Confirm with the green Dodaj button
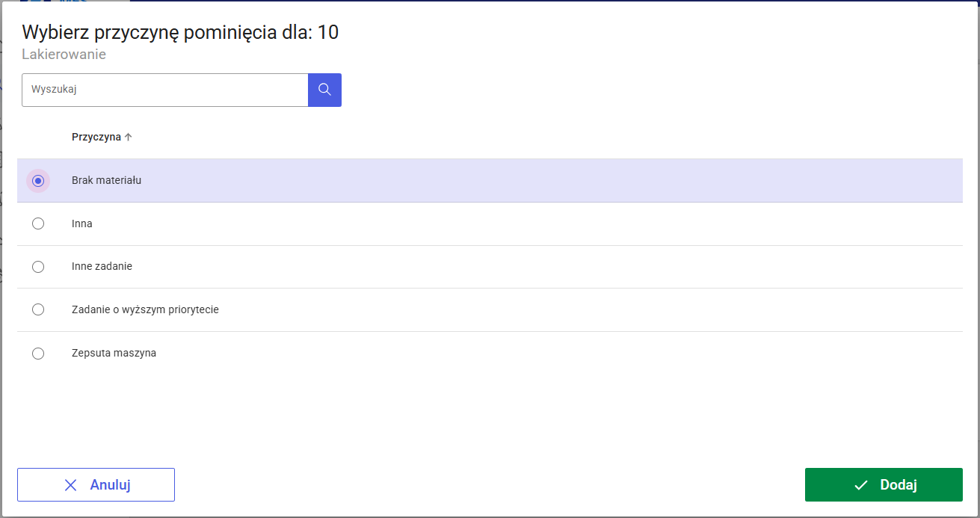 884,484
